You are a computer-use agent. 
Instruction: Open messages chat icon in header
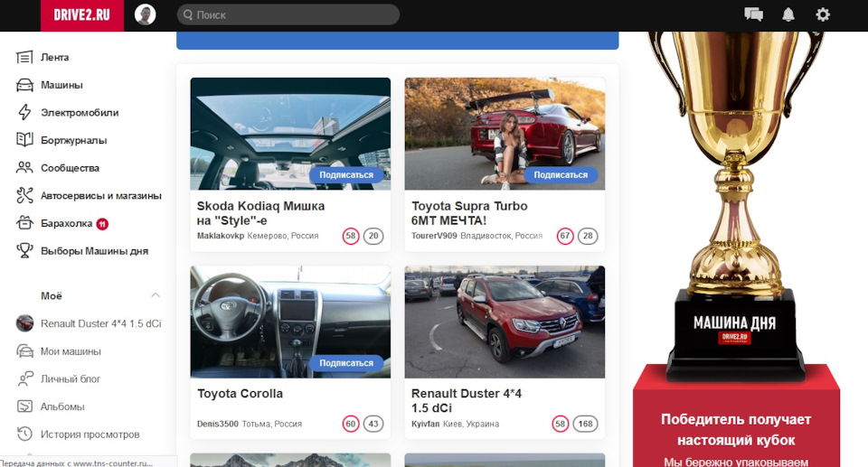pyautogui.click(x=753, y=14)
